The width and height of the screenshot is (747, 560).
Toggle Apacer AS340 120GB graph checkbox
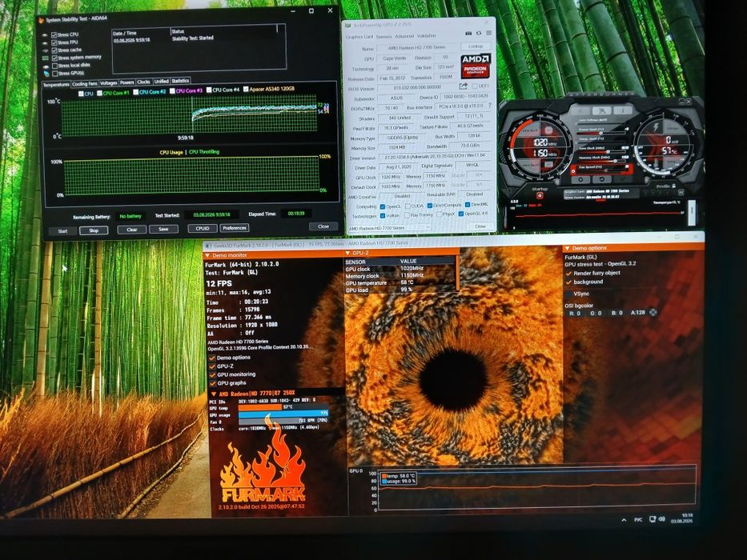[x=246, y=89]
